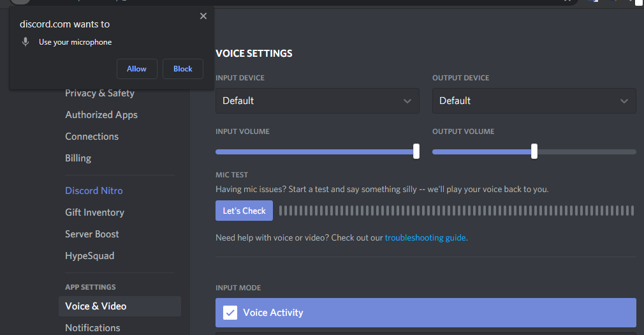The height and width of the screenshot is (335, 644).
Task: Click the mic test level meter
Action: click(457, 211)
